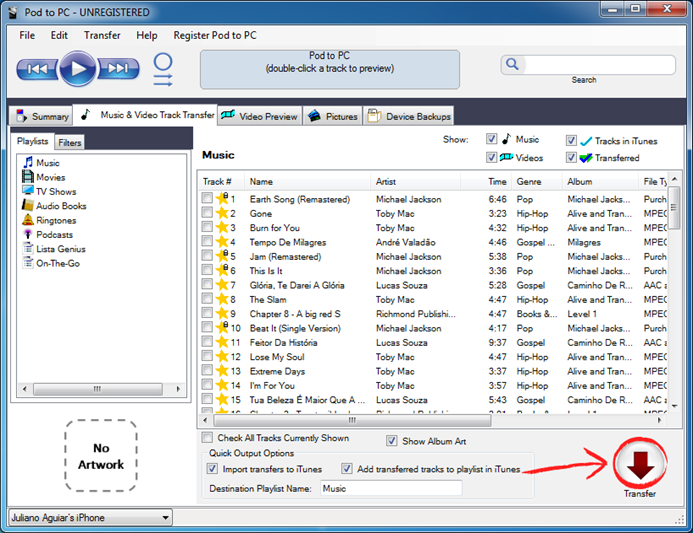Sort by the Name column header
The image size is (693, 533).
tap(307, 182)
